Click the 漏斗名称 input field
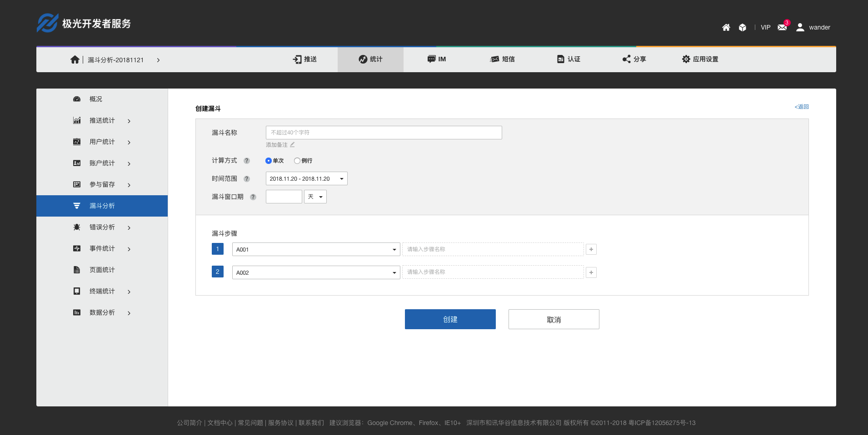The width and height of the screenshot is (868, 435). tap(384, 133)
